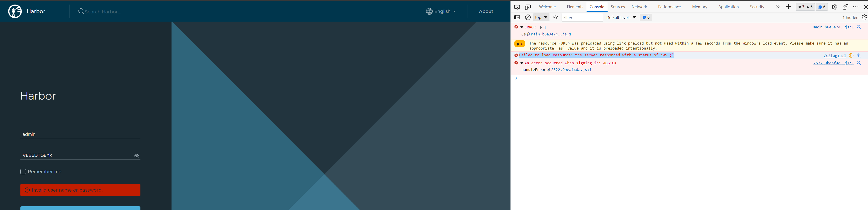This screenshot has height=210, width=868.
Task: Toggle password visibility in the login form
Action: click(x=137, y=156)
